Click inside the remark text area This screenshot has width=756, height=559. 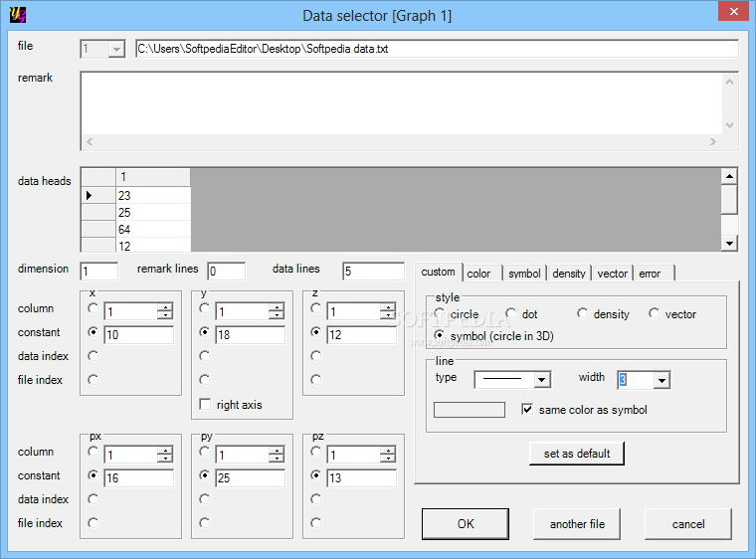tap(401, 103)
